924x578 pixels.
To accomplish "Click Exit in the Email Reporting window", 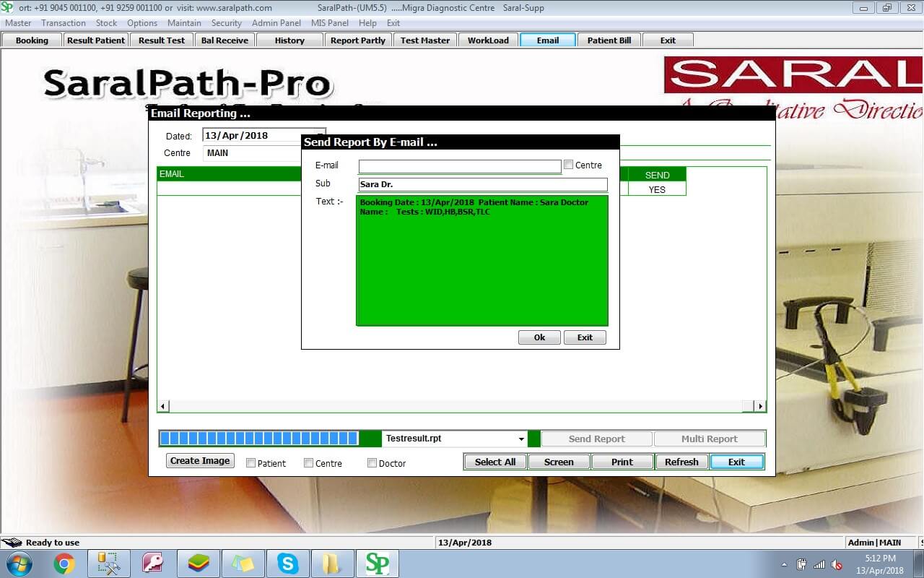I will pos(736,462).
